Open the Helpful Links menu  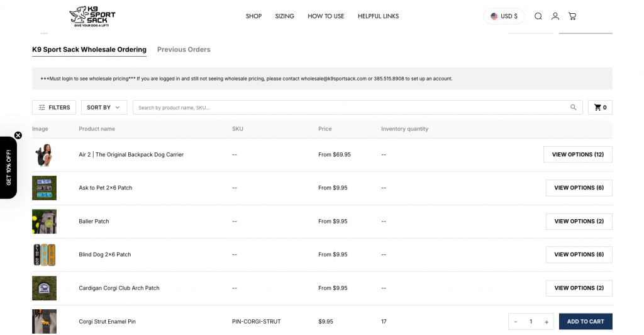point(378,16)
